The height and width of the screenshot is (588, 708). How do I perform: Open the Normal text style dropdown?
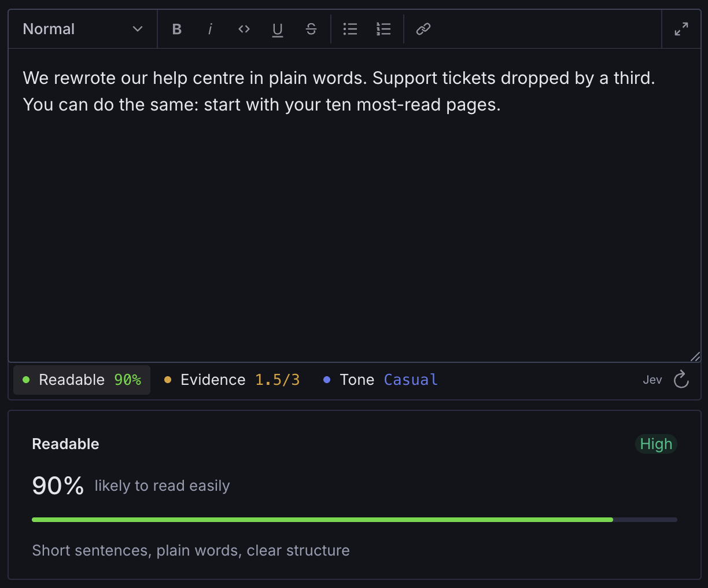pyautogui.click(x=83, y=29)
